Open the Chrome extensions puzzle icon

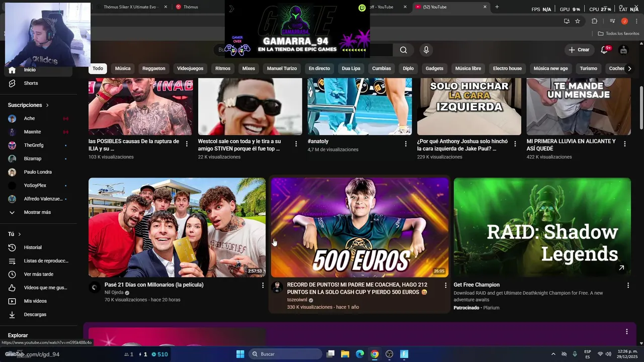point(594,21)
